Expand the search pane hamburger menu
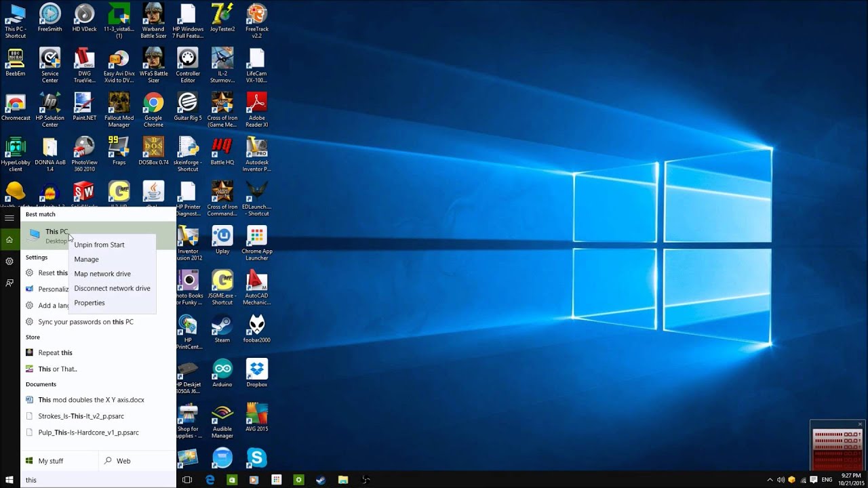Screen dimensions: 868x488 click(9, 218)
